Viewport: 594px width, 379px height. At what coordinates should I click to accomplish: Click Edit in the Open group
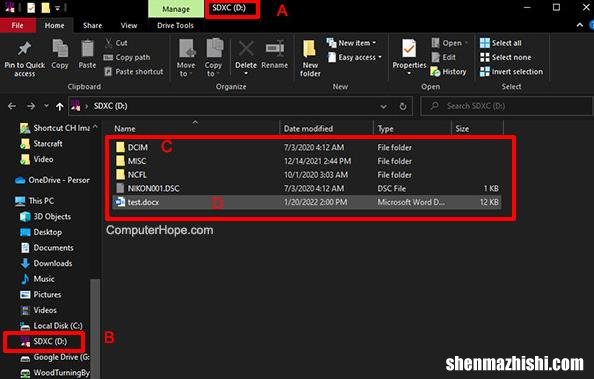pyautogui.click(x=444, y=57)
